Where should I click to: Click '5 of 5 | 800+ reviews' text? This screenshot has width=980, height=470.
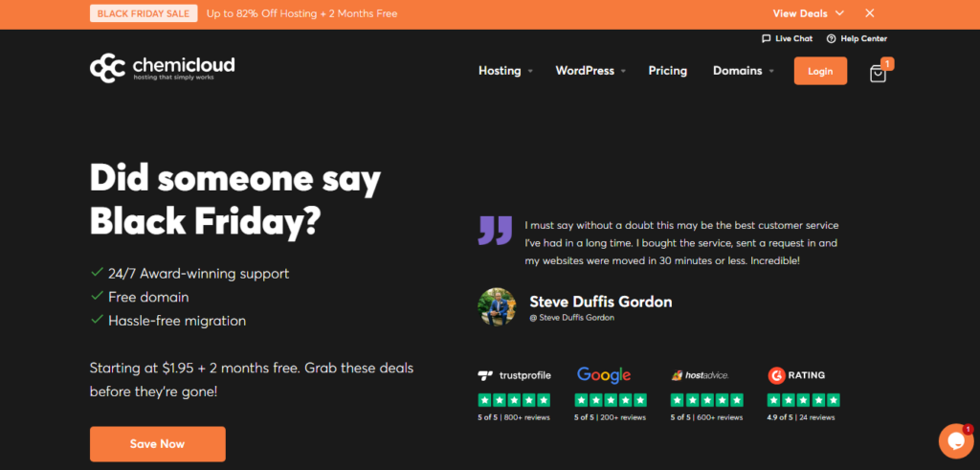click(514, 417)
